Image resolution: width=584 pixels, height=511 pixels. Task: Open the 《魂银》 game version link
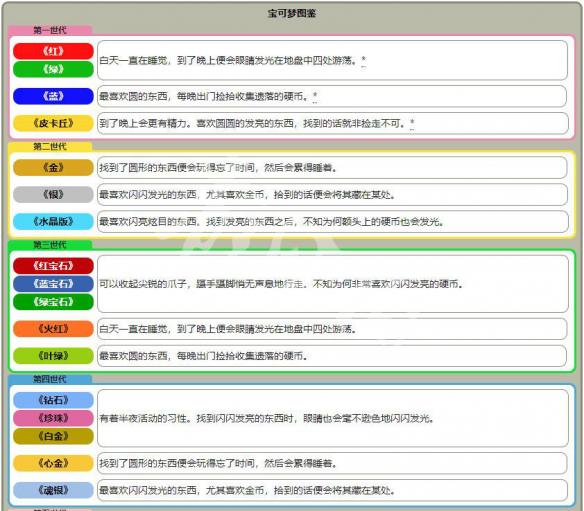53,490
